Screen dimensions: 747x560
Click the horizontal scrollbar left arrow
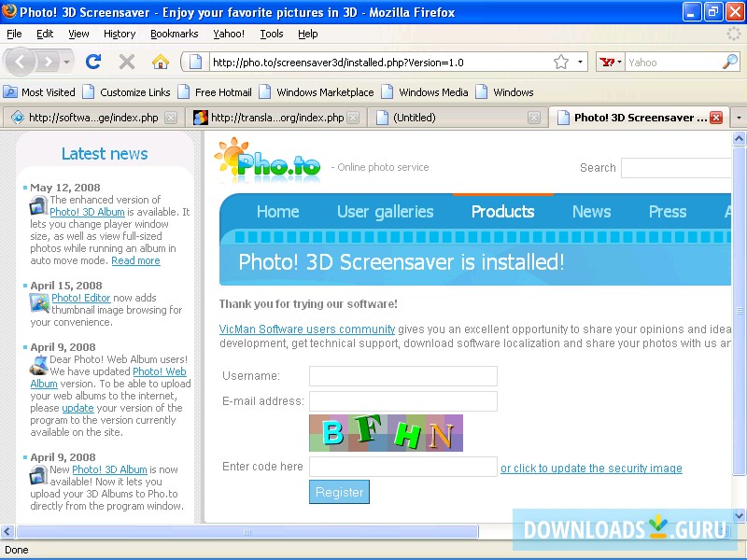(7, 531)
